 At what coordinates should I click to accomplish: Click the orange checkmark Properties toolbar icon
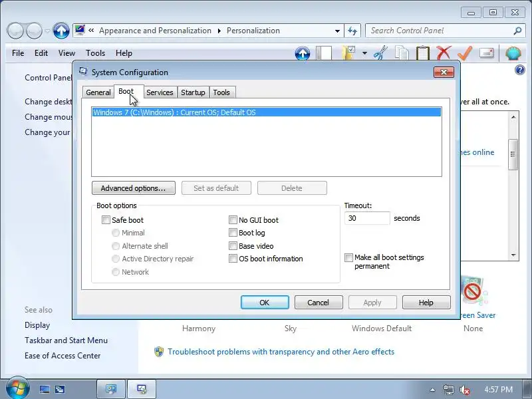465,53
